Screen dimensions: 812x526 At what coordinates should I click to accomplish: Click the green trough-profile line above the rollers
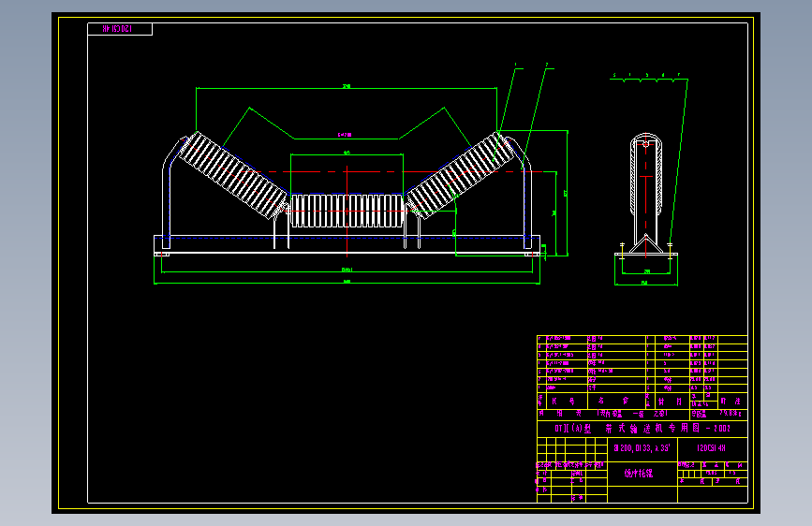click(347, 124)
